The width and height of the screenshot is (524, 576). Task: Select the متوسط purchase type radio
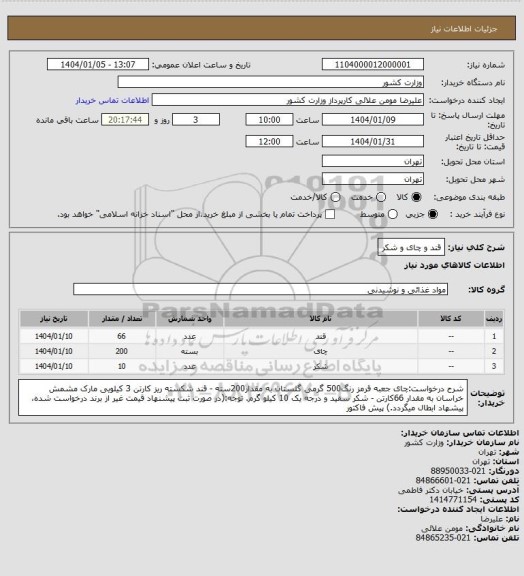[393, 214]
